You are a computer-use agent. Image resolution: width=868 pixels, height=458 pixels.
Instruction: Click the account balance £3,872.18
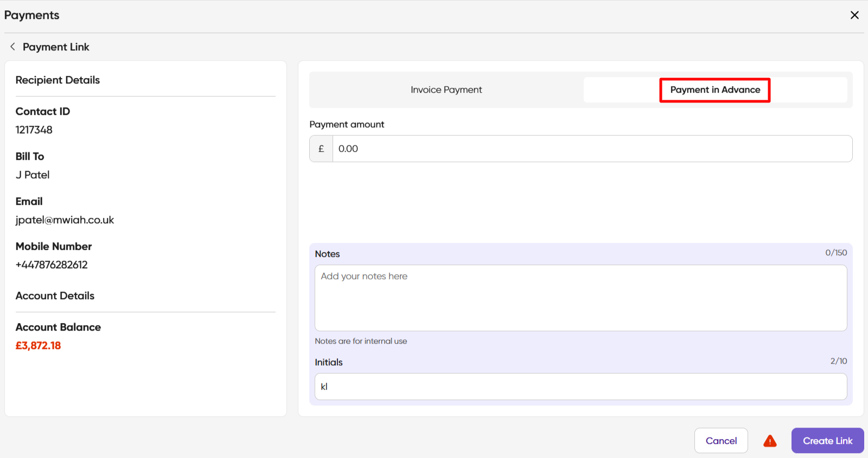click(38, 346)
